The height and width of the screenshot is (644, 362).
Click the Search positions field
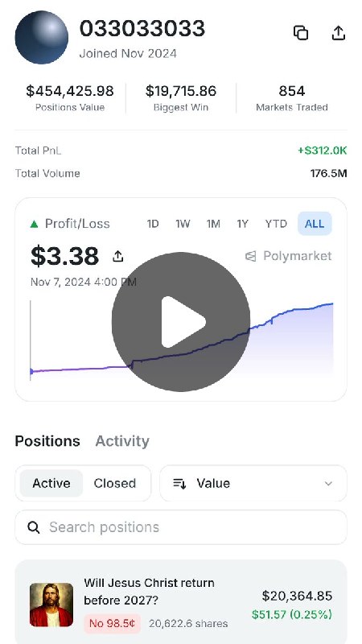pyautogui.click(x=181, y=527)
